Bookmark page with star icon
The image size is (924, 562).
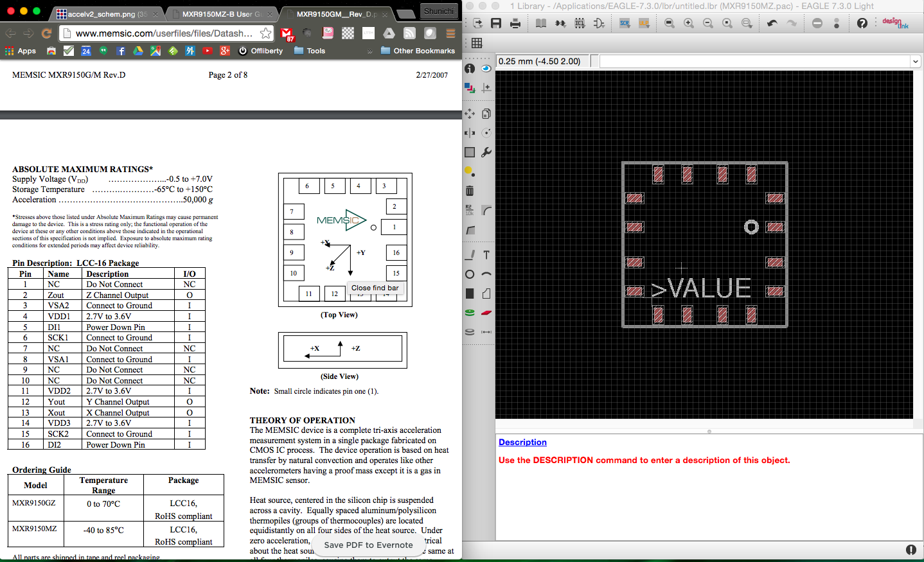pos(265,33)
